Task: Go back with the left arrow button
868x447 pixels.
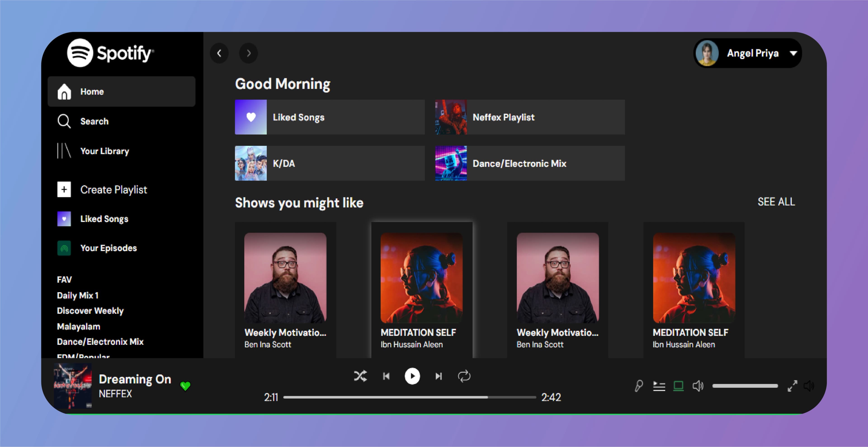Action: coord(219,53)
